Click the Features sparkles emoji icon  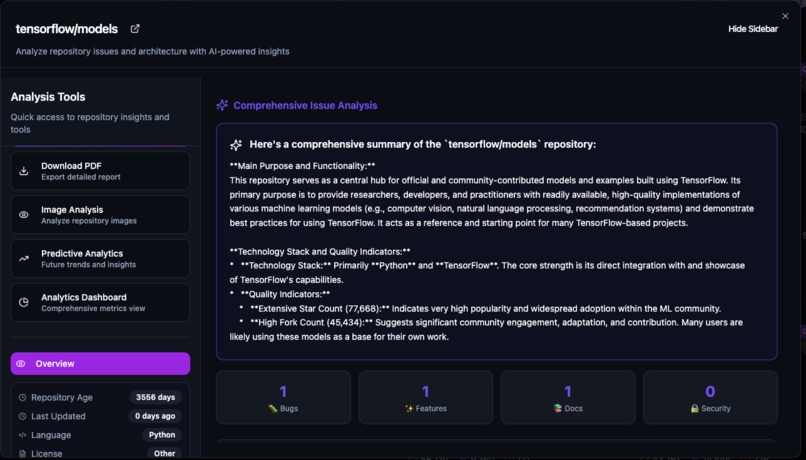click(x=409, y=409)
